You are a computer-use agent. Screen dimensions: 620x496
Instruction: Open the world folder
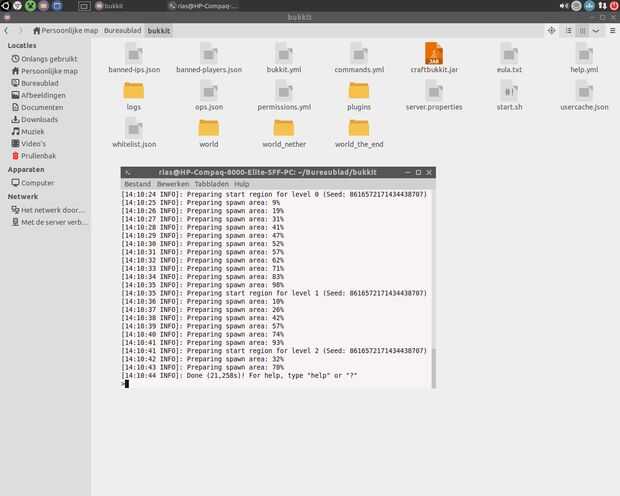point(209,133)
